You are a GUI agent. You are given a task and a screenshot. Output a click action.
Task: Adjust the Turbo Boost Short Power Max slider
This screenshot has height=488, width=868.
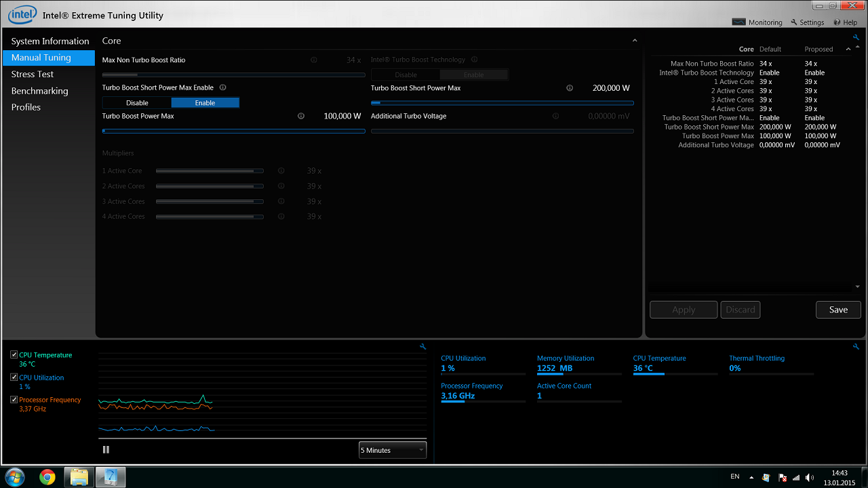(502, 103)
